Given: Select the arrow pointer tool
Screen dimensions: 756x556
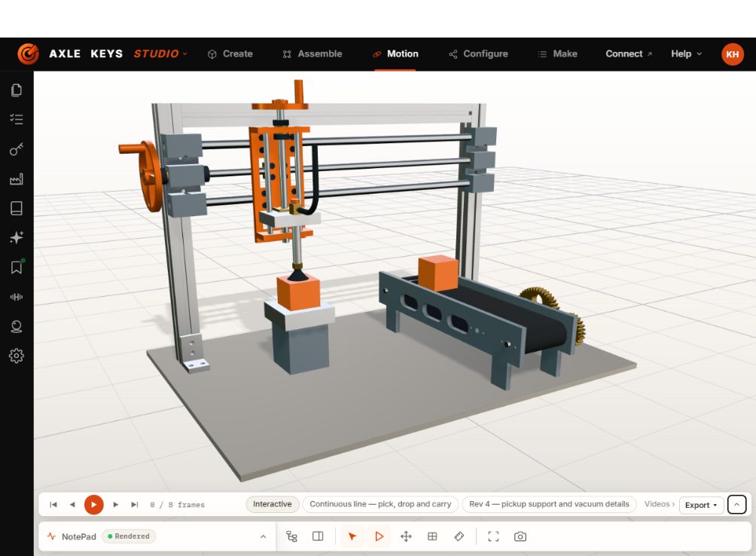Looking at the screenshot, I should (352, 536).
